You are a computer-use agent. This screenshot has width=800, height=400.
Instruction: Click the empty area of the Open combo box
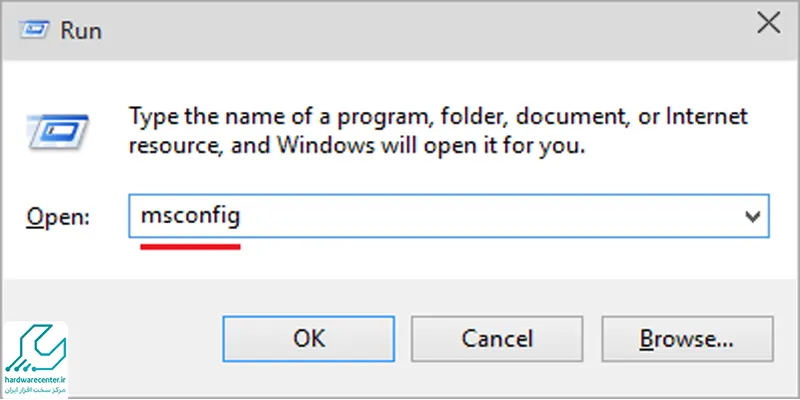490,216
